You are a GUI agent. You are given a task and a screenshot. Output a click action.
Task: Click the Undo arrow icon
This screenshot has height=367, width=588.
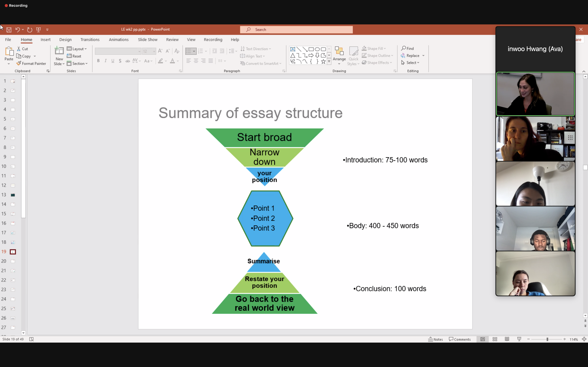(x=18, y=30)
